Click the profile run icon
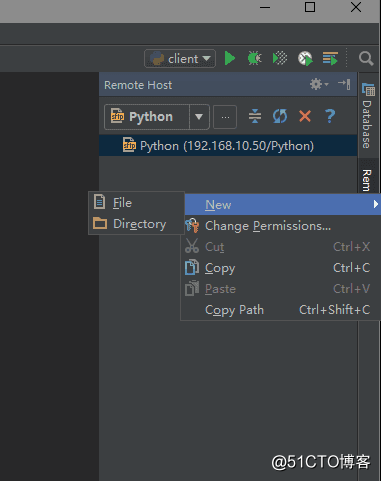This screenshot has height=481, width=381. [x=305, y=58]
